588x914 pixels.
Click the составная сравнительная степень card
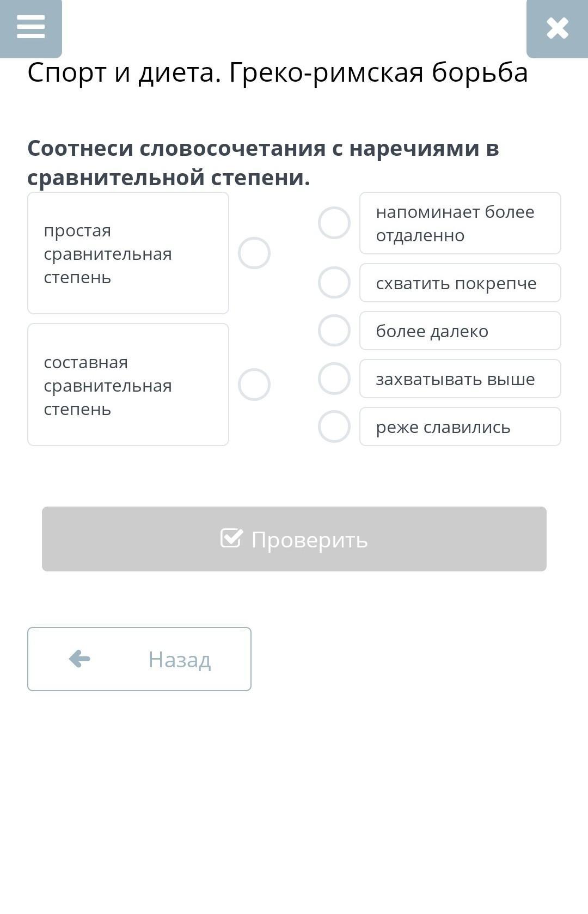[x=128, y=385]
